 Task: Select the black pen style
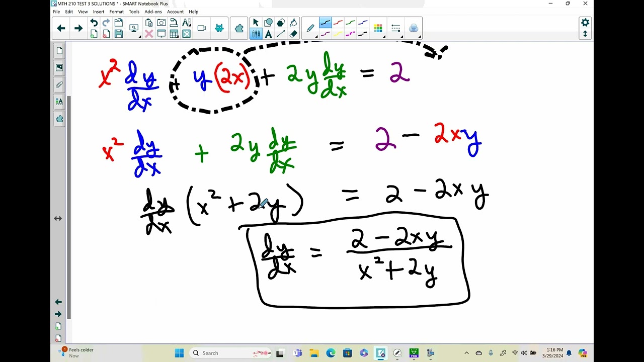326,23
